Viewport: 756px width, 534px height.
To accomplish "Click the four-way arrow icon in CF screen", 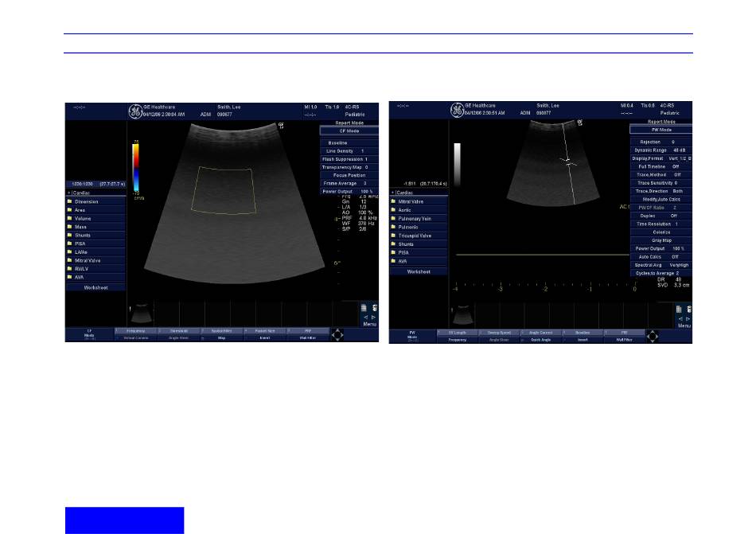I will 337,335.
